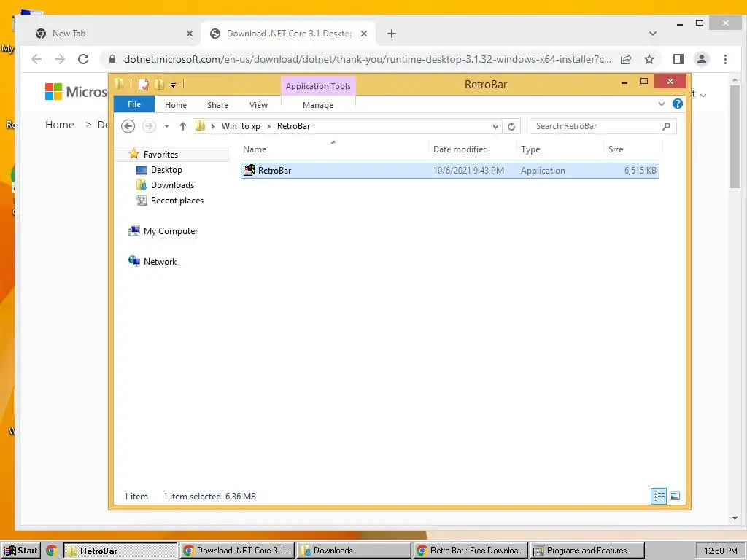The width and height of the screenshot is (747, 560).
Task: Switch to Large icons view
Action: (x=675, y=496)
